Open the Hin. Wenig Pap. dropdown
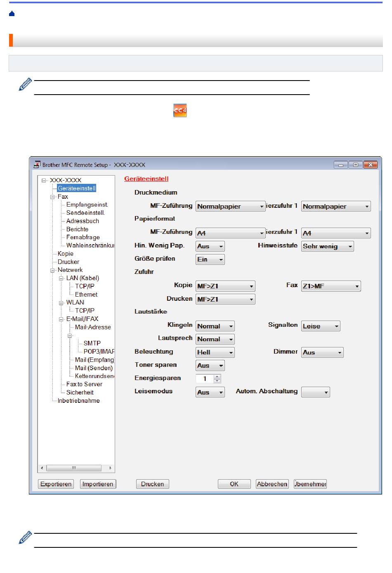392x573 pixels. coord(210,246)
